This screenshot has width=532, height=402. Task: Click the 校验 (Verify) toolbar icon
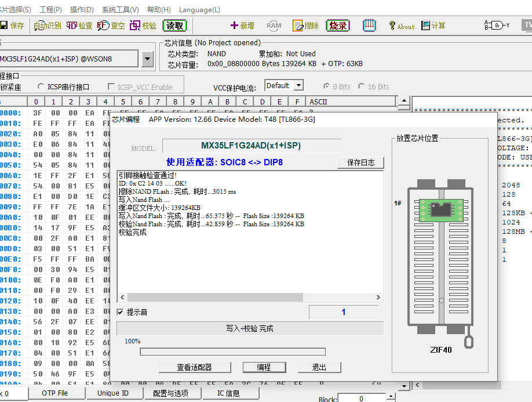(143, 26)
